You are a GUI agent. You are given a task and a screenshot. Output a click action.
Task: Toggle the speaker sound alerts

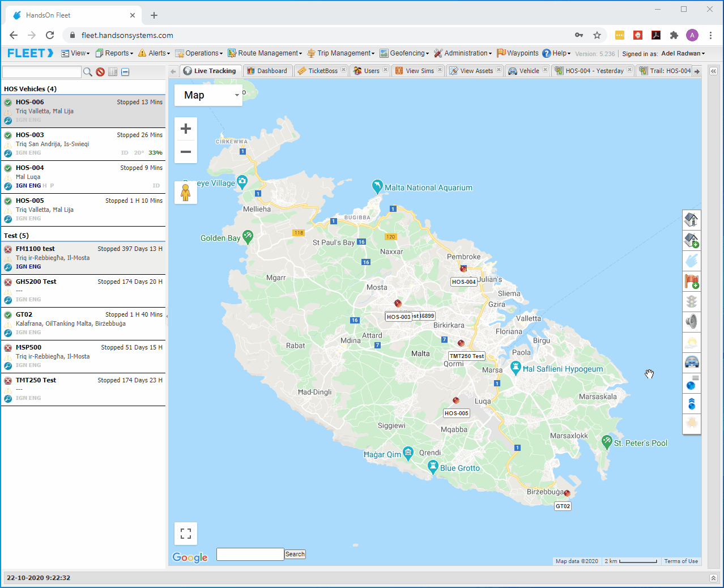(x=692, y=322)
